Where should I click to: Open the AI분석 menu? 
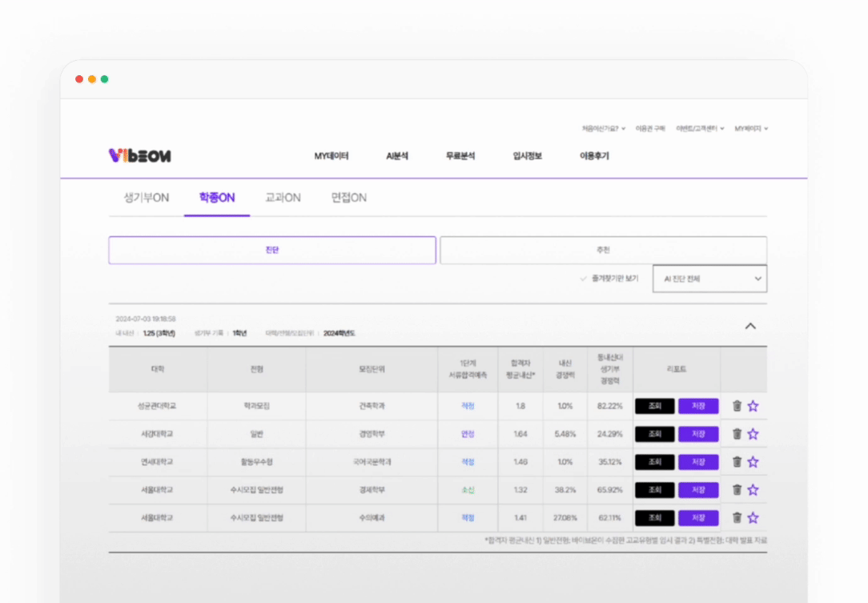397,156
